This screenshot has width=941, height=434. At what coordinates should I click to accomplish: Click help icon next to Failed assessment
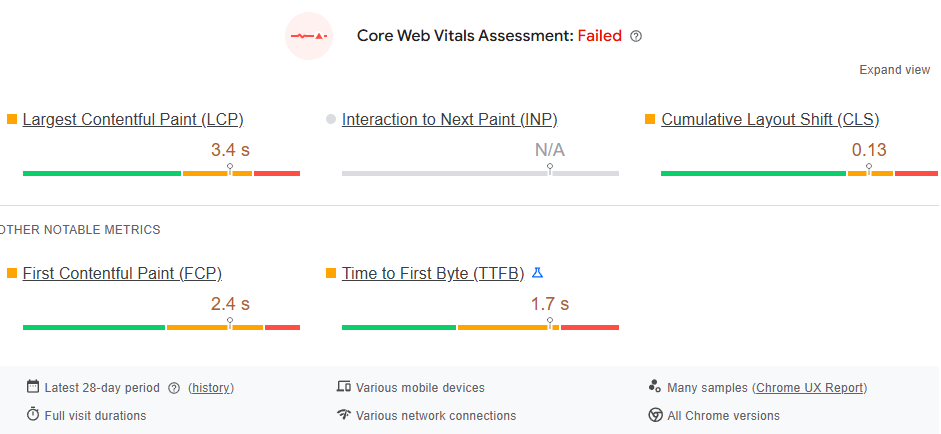point(636,36)
